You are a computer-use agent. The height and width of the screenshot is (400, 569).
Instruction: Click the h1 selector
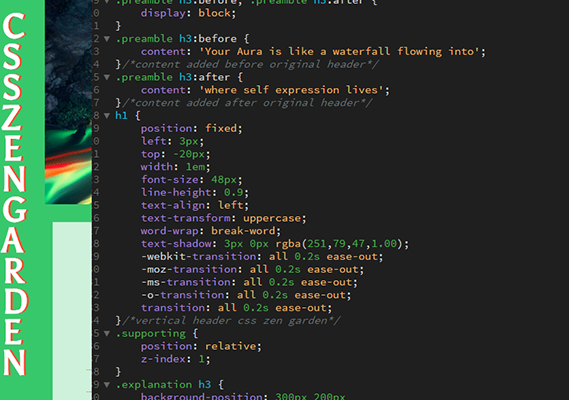[x=121, y=116]
